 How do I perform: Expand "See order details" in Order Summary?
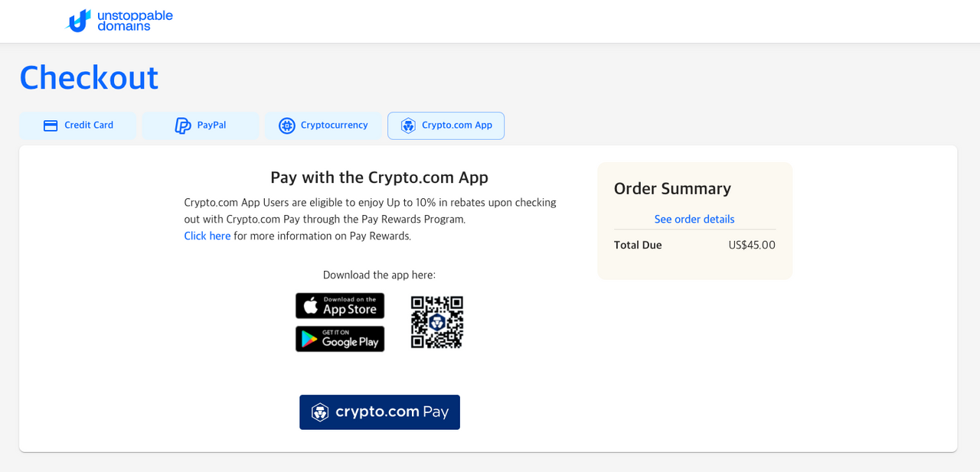click(694, 220)
